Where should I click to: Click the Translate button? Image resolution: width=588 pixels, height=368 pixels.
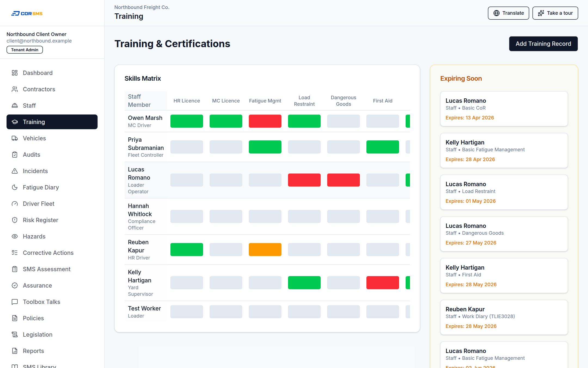coord(508,13)
